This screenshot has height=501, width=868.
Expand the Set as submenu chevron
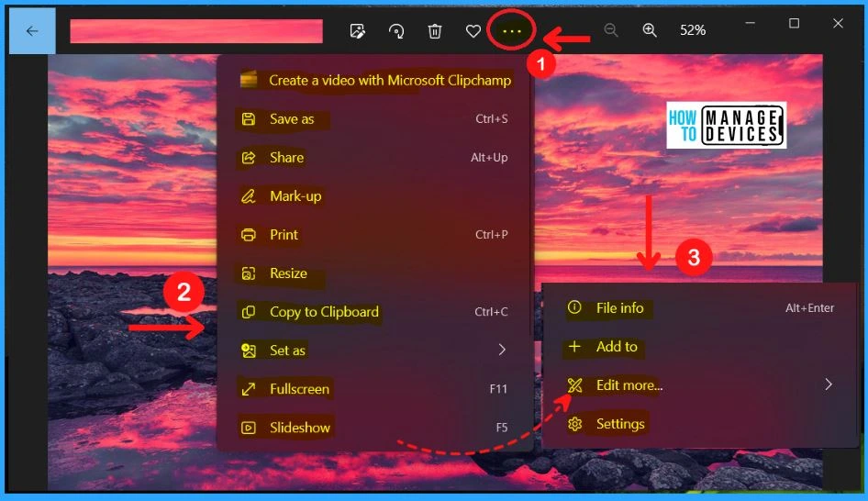[x=502, y=350]
